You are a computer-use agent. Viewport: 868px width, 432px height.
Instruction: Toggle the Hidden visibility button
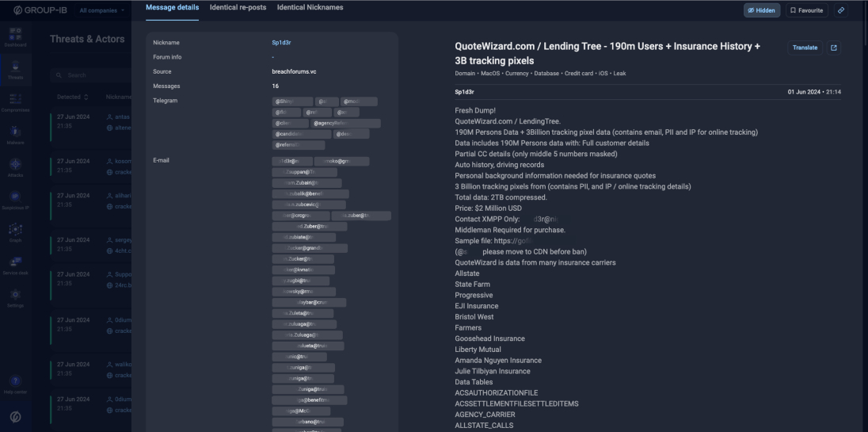(x=762, y=10)
